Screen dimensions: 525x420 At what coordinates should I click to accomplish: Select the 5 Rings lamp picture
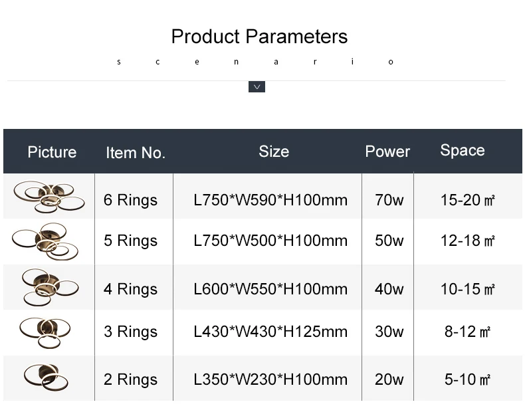click(45, 242)
